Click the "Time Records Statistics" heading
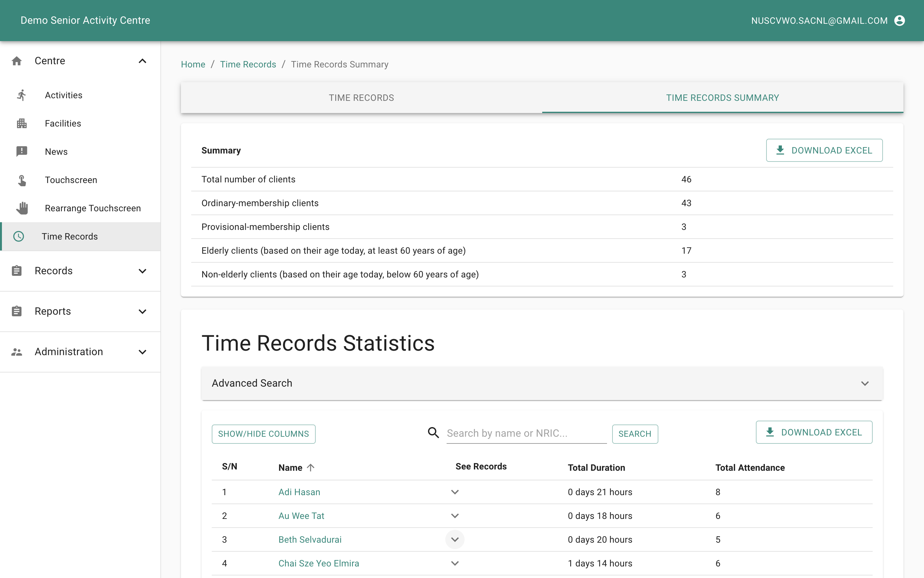The height and width of the screenshot is (578, 924). [x=318, y=343]
